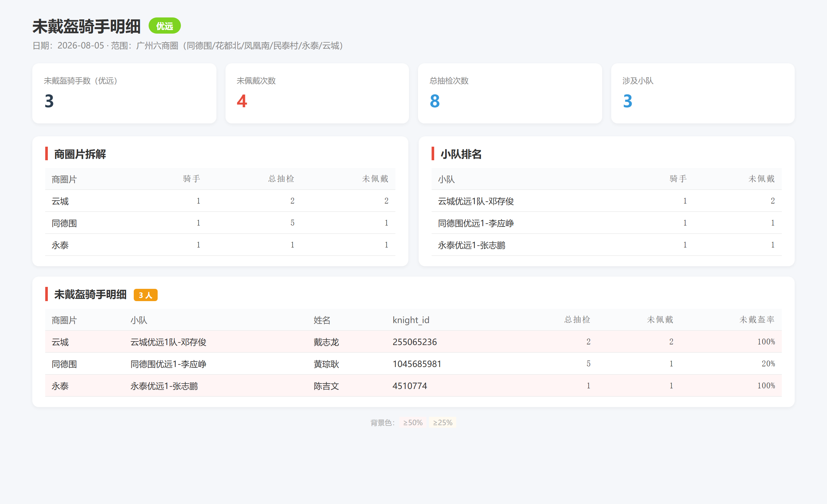Click 同德围优远1-李应峥 in detail table
Viewport: 827px width, 504px height.
point(168,364)
